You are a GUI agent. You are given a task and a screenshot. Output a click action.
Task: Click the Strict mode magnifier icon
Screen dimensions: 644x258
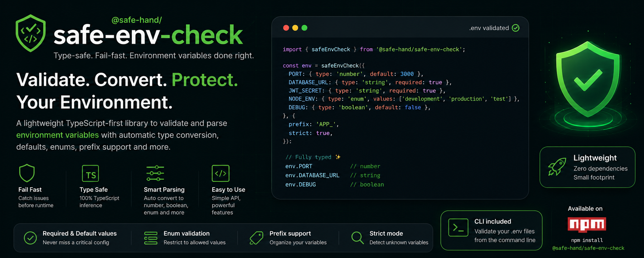(x=358, y=238)
